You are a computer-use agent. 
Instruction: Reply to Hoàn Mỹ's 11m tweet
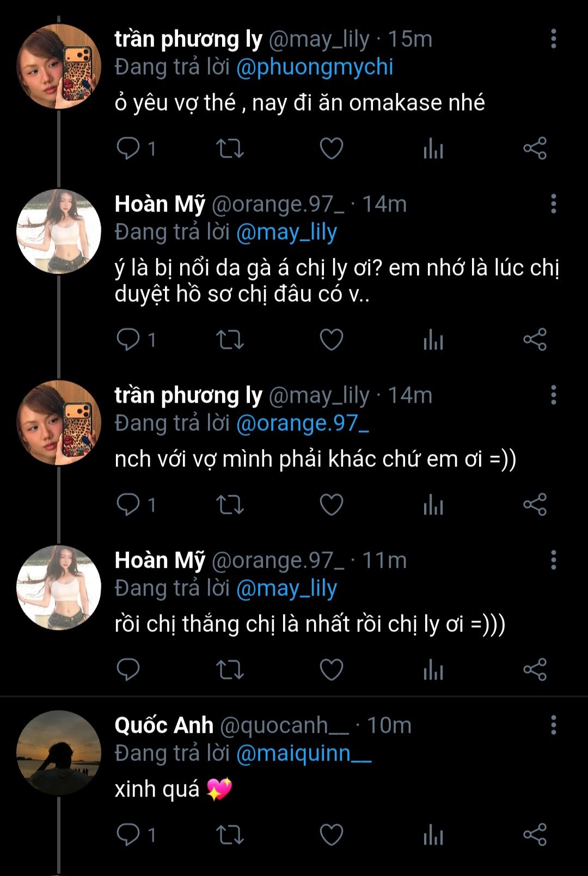tap(128, 670)
